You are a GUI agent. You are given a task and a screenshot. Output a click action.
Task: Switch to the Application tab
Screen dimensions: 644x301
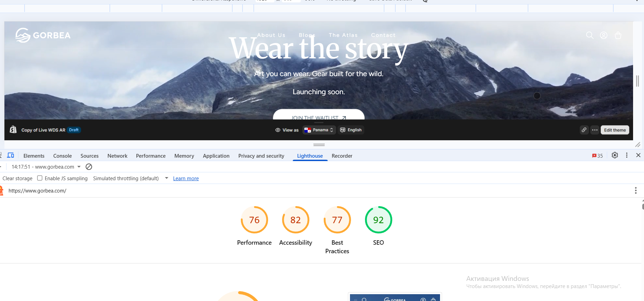click(x=216, y=156)
